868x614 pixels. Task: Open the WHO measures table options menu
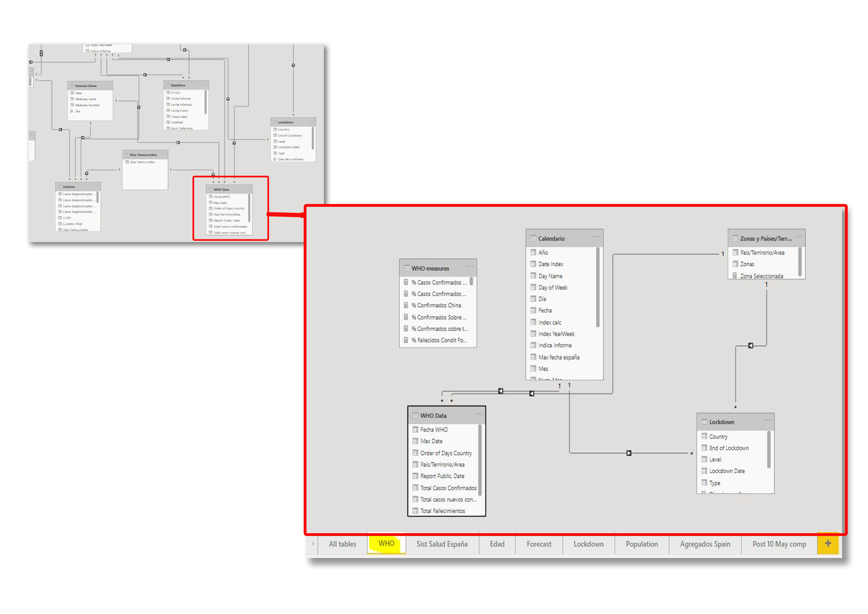(x=470, y=267)
